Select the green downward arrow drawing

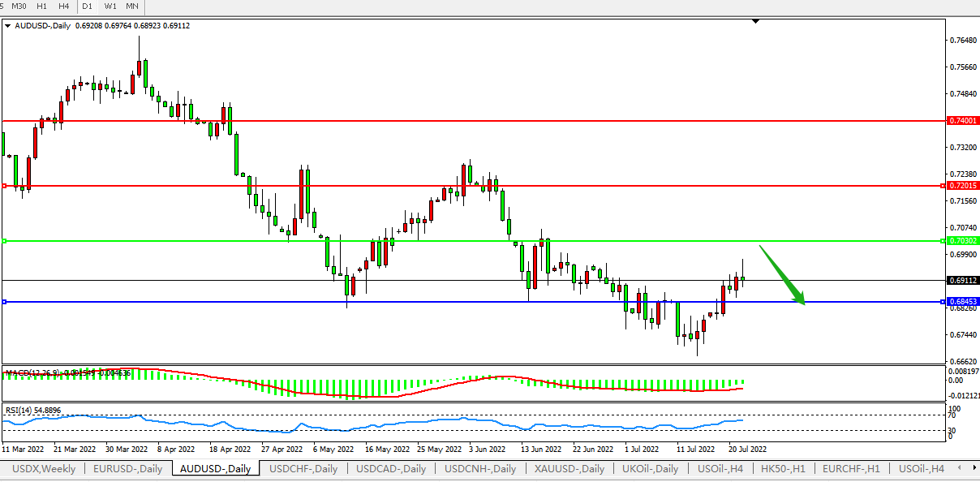(782, 275)
